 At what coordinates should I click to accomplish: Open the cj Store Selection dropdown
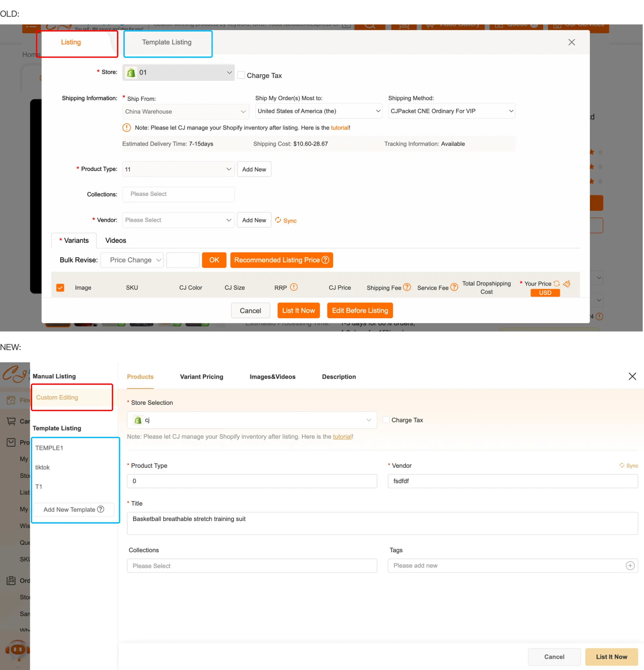tap(252, 420)
